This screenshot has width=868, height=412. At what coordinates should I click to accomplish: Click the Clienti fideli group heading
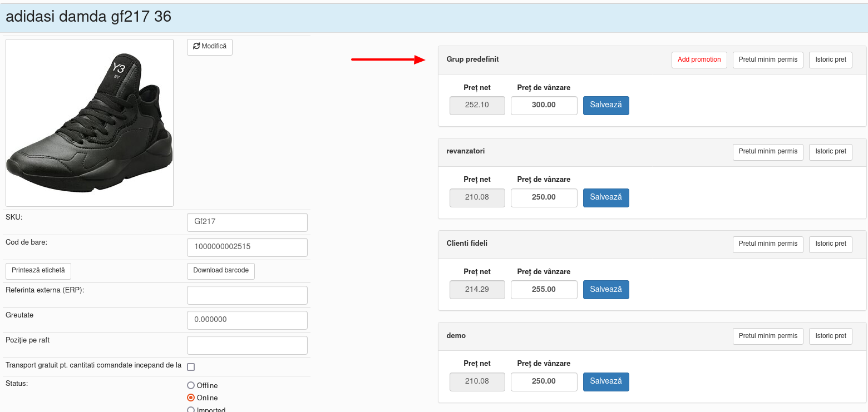point(467,244)
